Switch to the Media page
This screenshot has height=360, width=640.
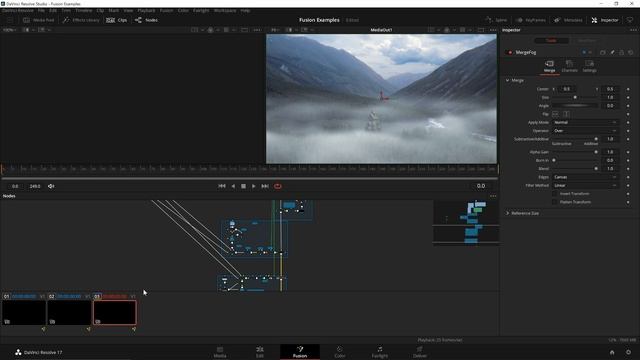tap(220, 352)
